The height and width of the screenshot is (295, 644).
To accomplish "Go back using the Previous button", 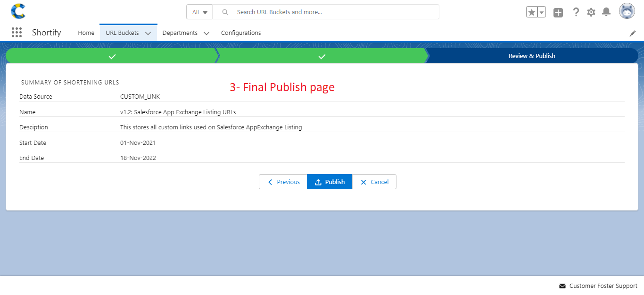I will pos(283,182).
